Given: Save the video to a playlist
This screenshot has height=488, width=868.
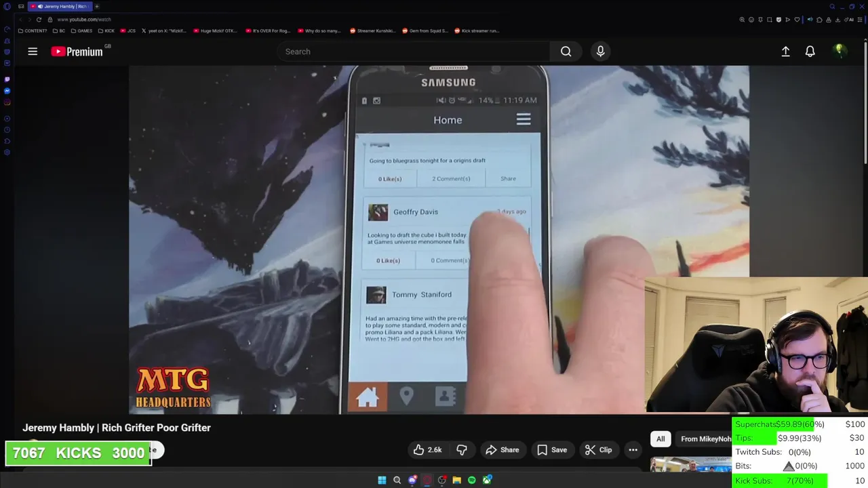Looking at the screenshot, I should [x=552, y=450].
